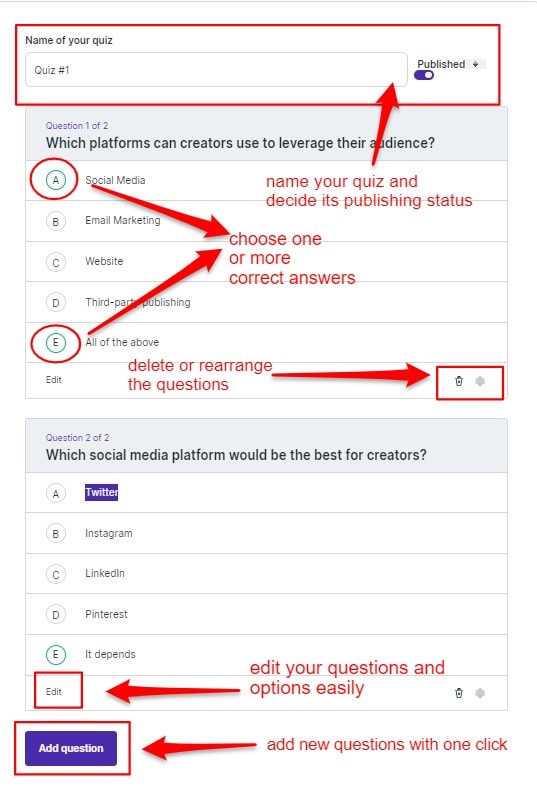
Task: Click the Add question button
Action: pos(71,748)
